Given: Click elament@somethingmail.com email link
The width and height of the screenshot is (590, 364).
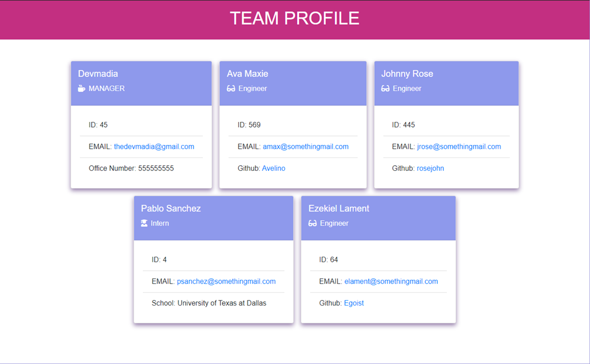Looking at the screenshot, I should pyautogui.click(x=391, y=281).
